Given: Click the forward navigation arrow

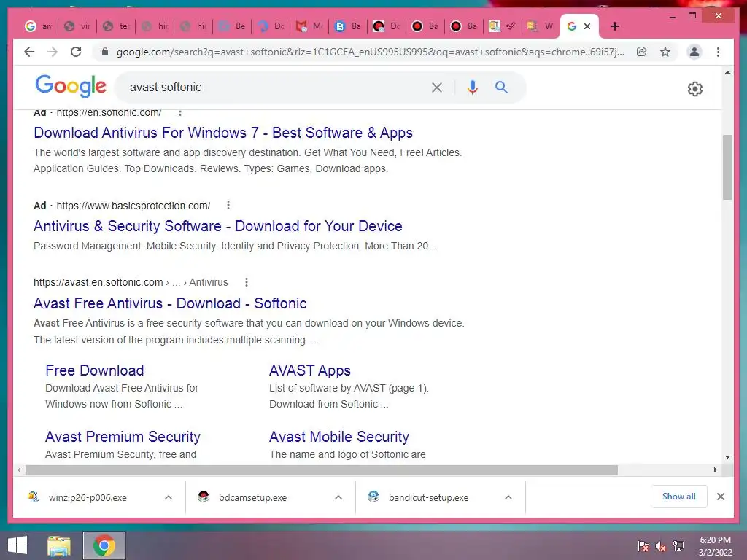Looking at the screenshot, I should tap(53, 52).
